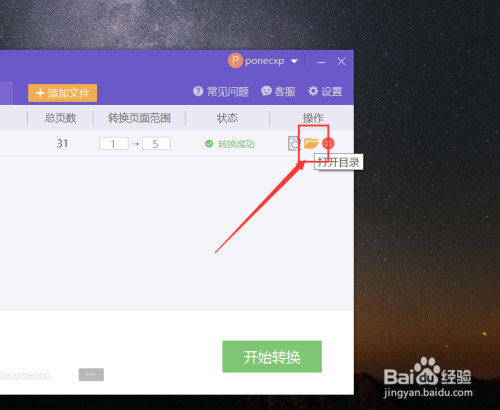Open the 设置 gear settings

point(325,91)
